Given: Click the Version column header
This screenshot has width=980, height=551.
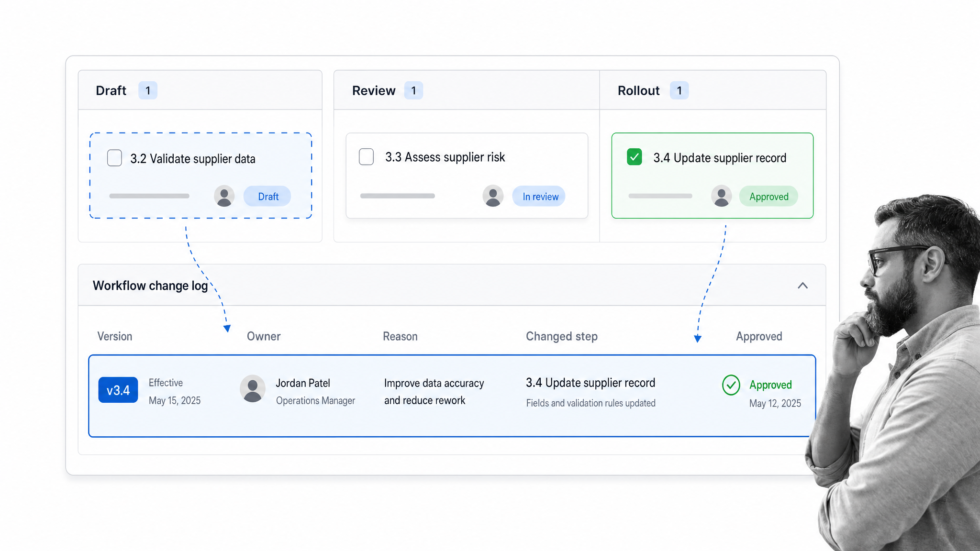Looking at the screenshot, I should pyautogui.click(x=115, y=336).
